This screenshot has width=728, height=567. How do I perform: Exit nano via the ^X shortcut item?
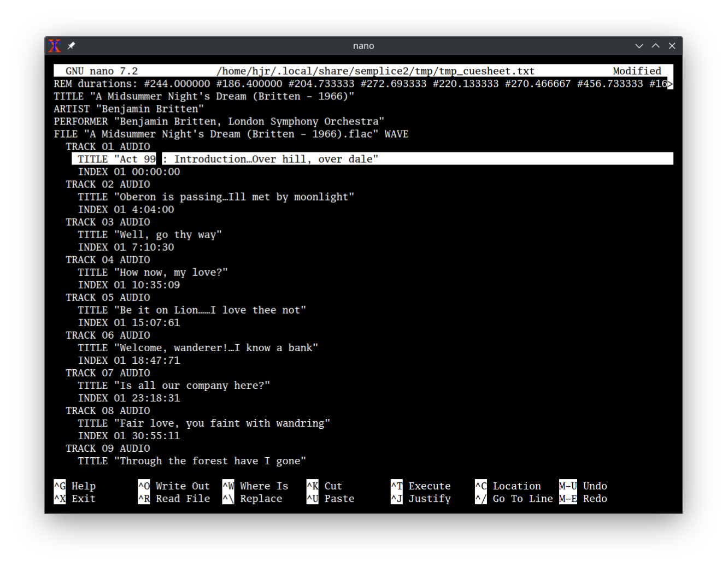[74, 498]
